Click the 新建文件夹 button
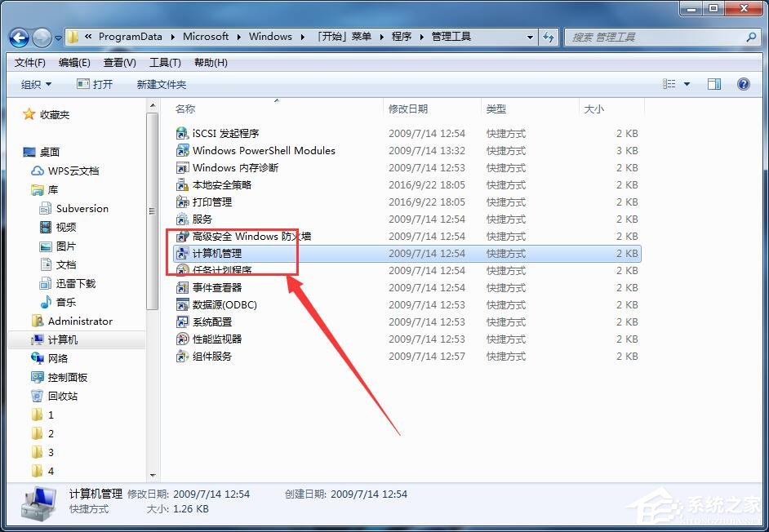The height and width of the screenshot is (532, 769). (x=161, y=83)
